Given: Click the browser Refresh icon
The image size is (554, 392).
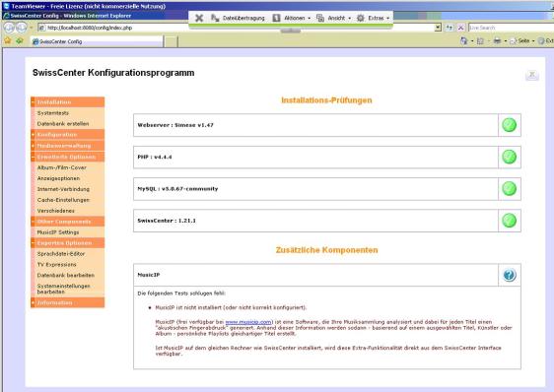Looking at the screenshot, I should coord(450,28).
